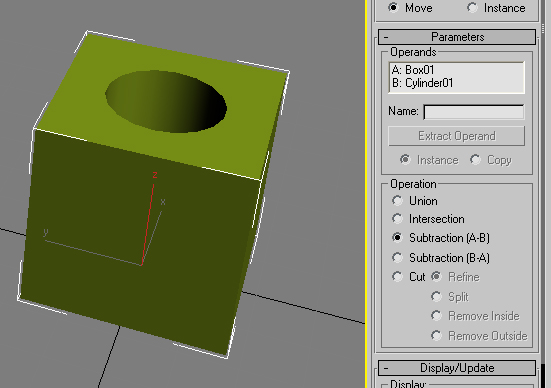Choose the Remove Outside cut option
This screenshot has width=551, height=388.
click(x=436, y=336)
